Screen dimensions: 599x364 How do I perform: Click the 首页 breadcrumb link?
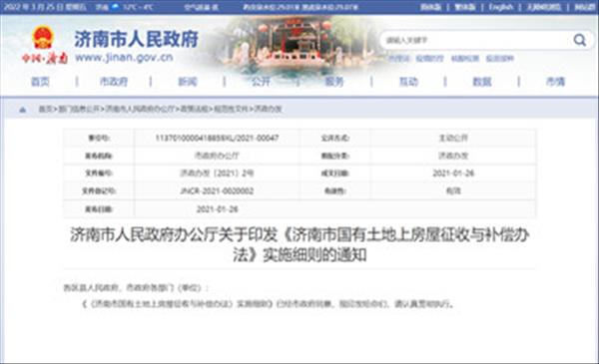(45, 109)
